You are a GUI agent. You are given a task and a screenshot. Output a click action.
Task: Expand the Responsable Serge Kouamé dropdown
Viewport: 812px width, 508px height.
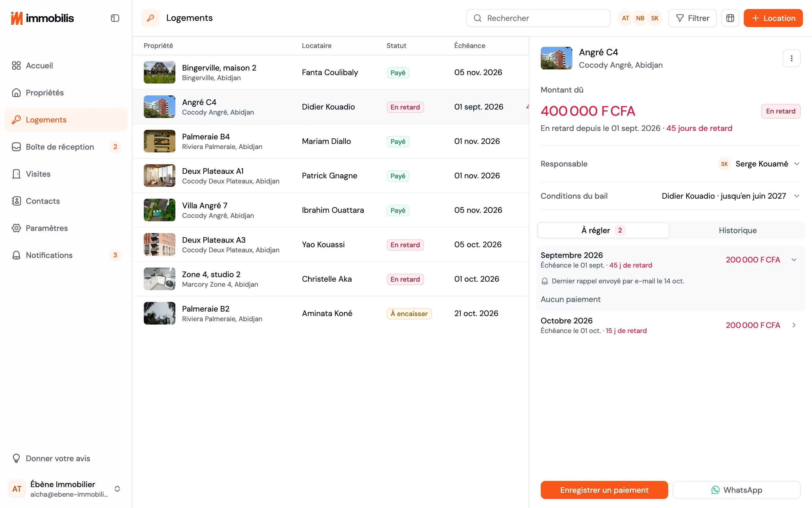click(x=759, y=164)
